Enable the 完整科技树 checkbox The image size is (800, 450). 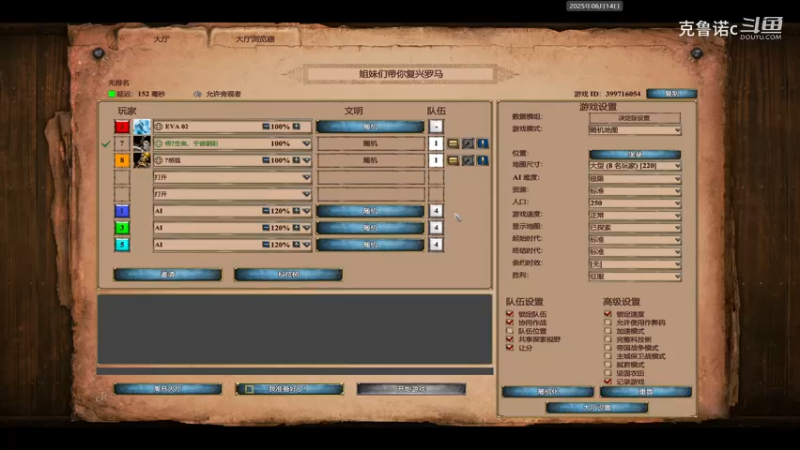coord(608,339)
